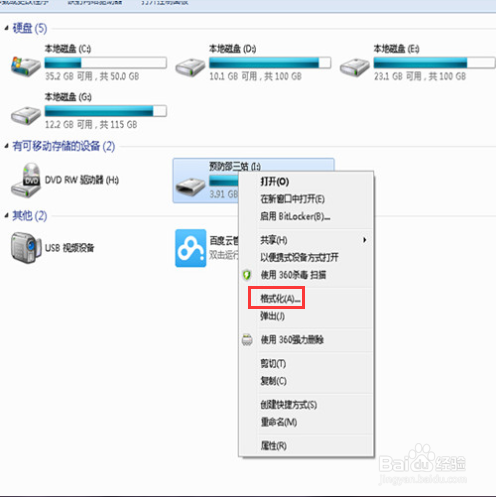The image size is (496, 497).
Task: Choose 打开(O) in context menu
Action: click(x=275, y=182)
